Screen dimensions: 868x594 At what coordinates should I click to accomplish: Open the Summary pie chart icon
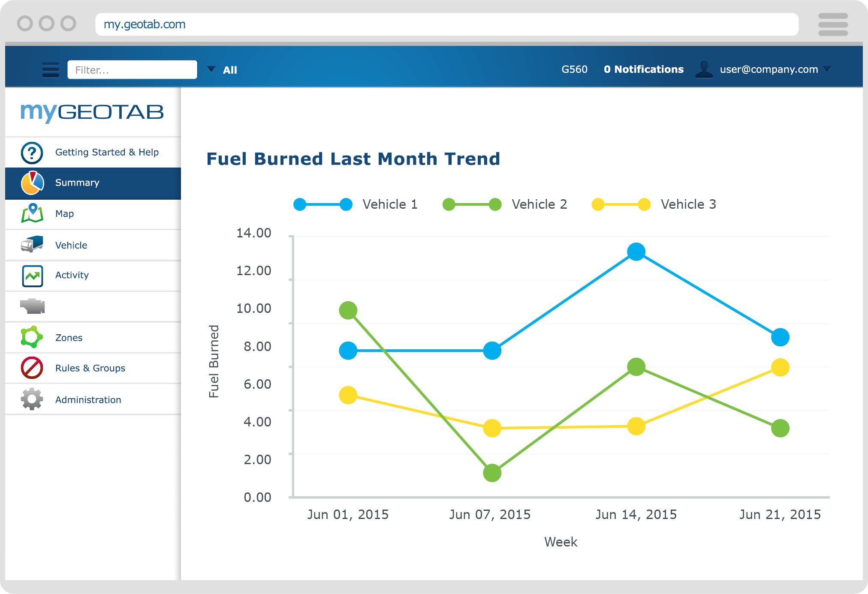(x=33, y=183)
